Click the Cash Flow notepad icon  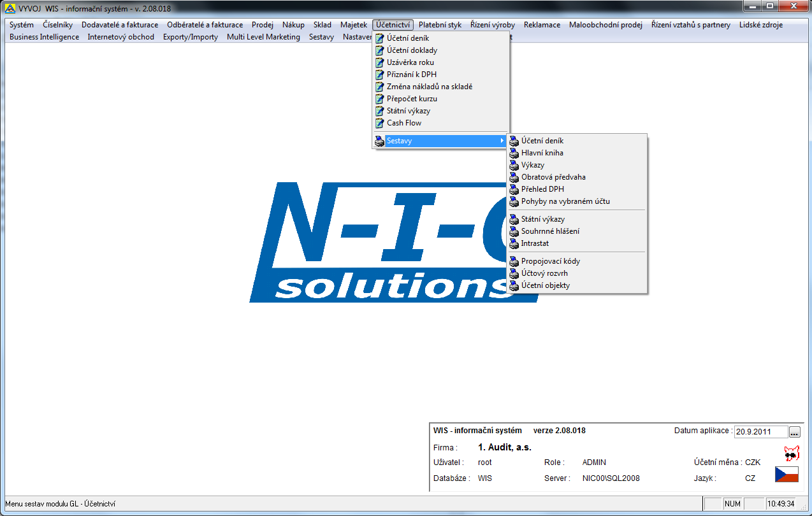pyautogui.click(x=380, y=123)
